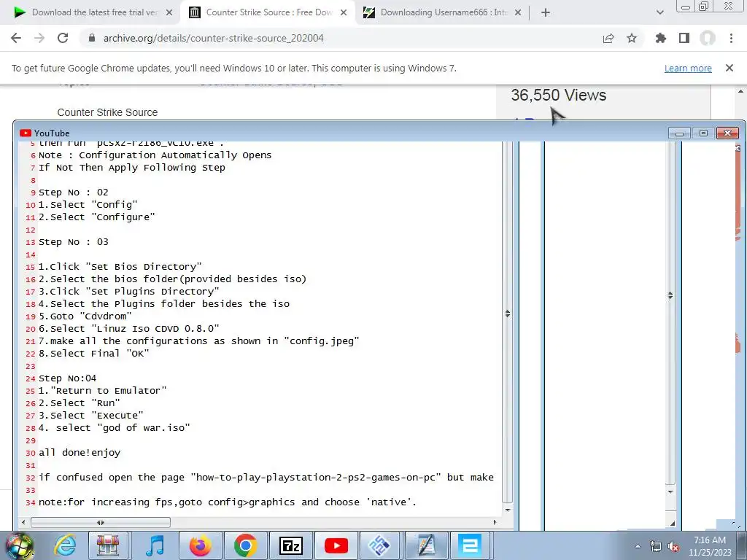Share this page icon in address bar

click(x=608, y=38)
